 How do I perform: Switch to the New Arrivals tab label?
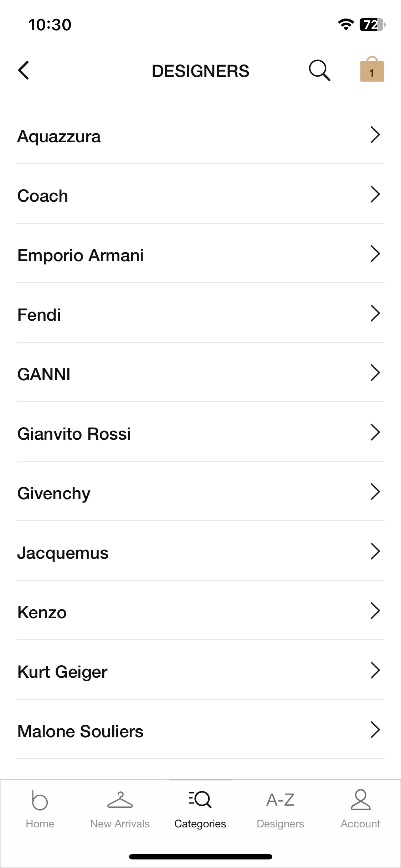pyautogui.click(x=120, y=824)
